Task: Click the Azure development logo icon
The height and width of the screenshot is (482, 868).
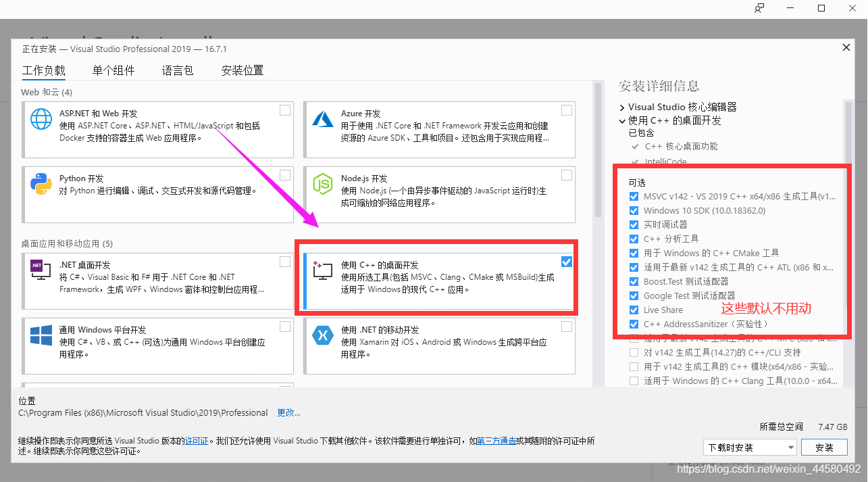Action: (323, 119)
